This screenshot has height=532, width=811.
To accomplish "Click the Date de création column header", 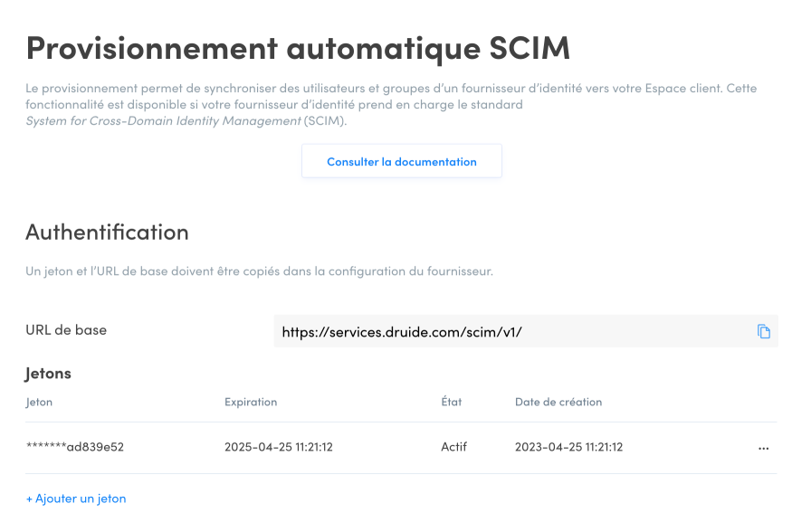I will [558, 402].
